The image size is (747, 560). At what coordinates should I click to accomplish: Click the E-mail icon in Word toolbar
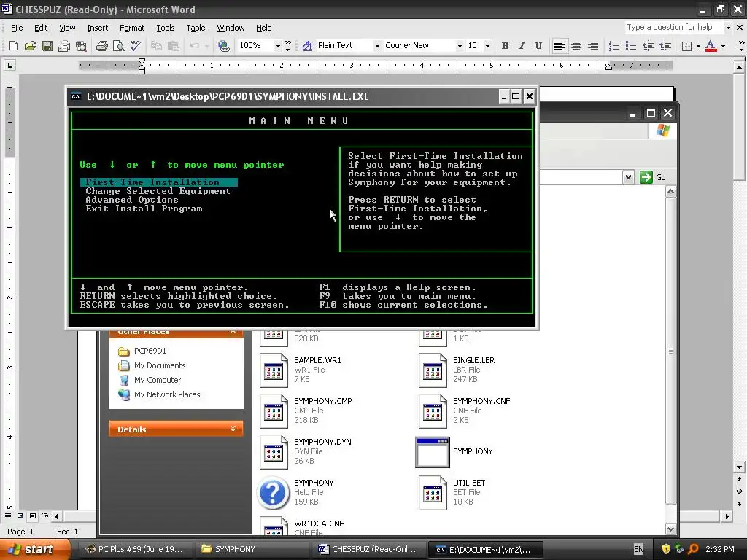[x=64, y=46]
